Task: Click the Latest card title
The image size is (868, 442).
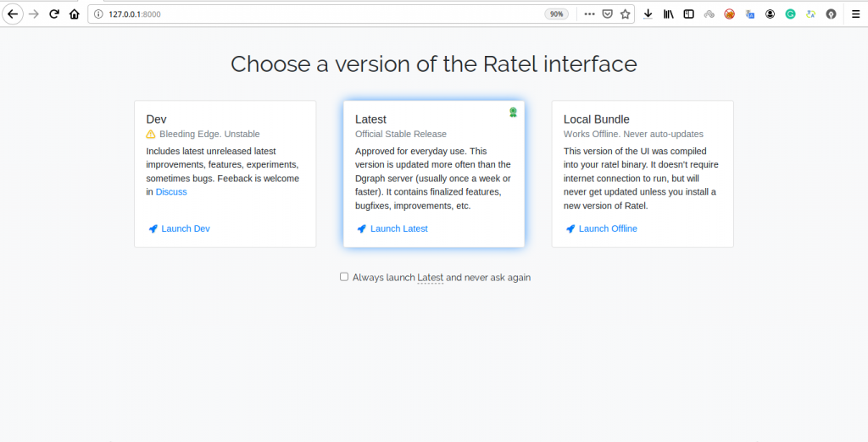Action: pyautogui.click(x=370, y=119)
